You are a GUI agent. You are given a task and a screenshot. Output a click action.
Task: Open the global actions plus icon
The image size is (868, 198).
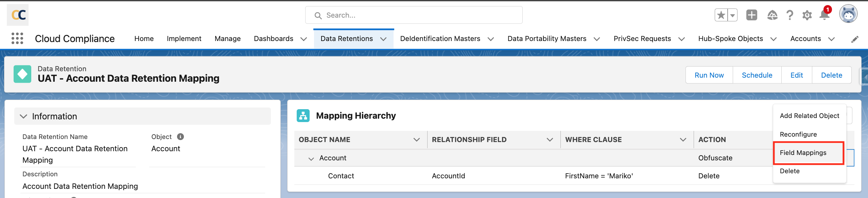[x=751, y=15]
